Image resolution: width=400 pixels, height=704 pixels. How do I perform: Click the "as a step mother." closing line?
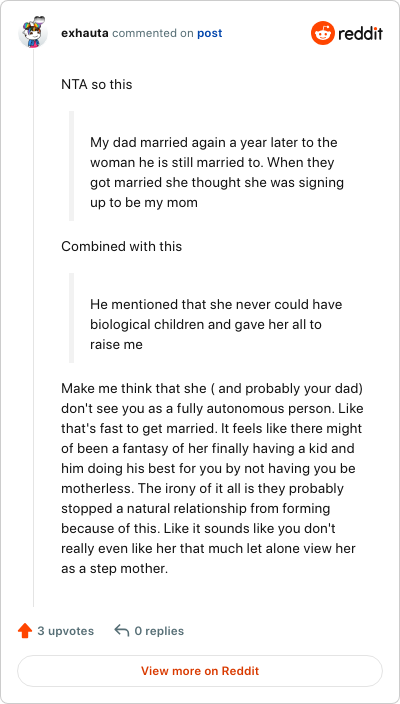[114, 569]
